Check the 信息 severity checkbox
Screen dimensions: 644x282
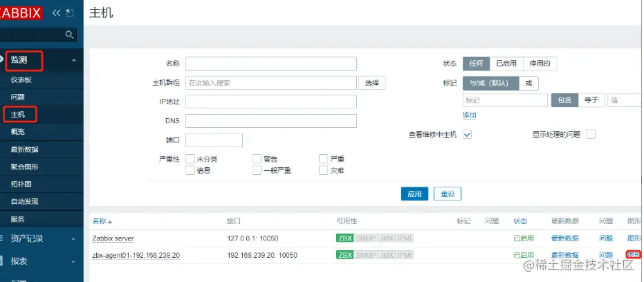point(190,170)
